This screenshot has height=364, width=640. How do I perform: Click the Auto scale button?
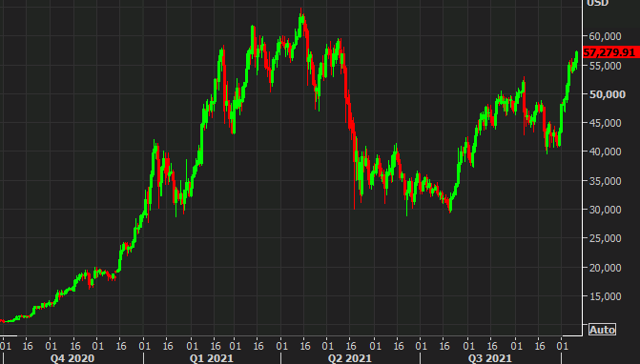click(602, 330)
